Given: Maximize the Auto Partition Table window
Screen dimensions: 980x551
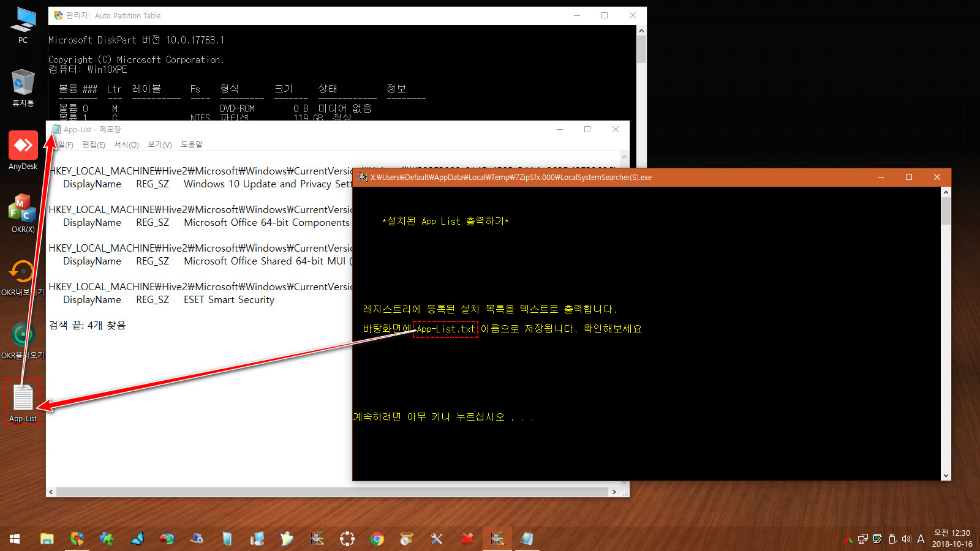Looking at the screenshot, I should [x=605, y=15].
